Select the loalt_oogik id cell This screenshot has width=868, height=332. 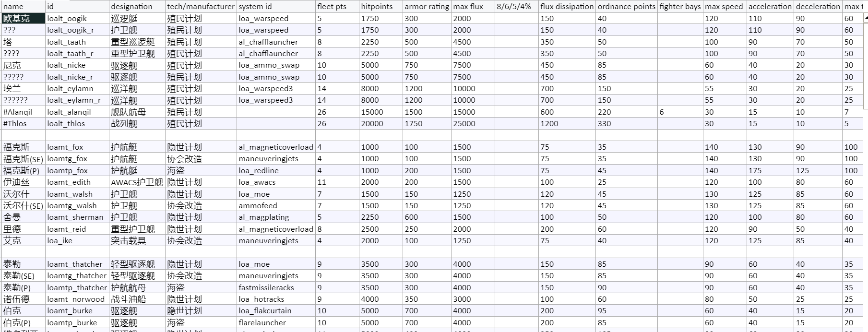(x=77, y=19)
